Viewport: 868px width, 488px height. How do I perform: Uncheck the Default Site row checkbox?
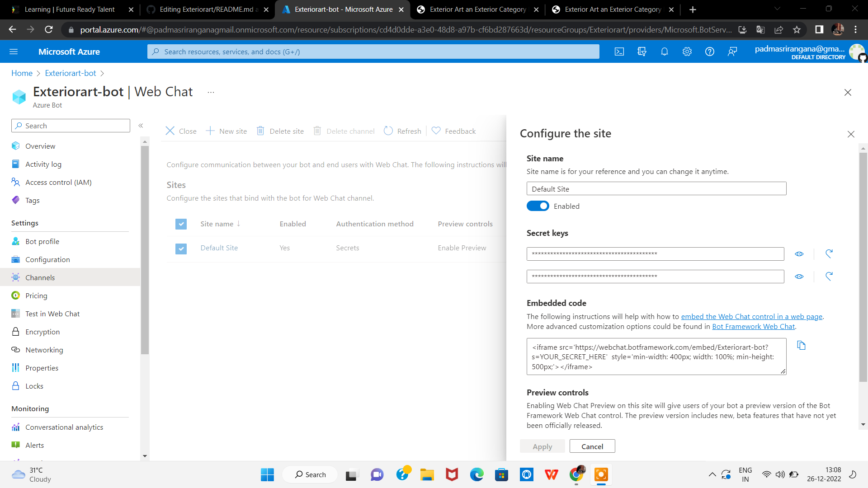pos(181,248)
